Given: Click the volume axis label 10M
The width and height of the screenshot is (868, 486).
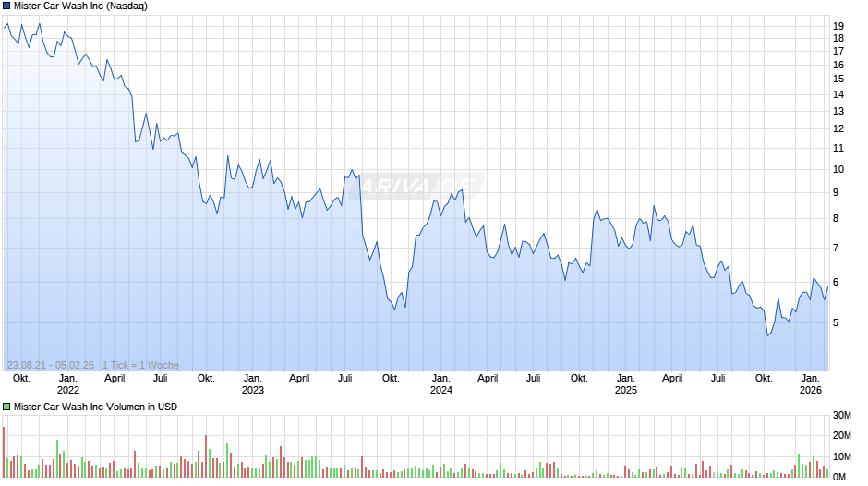Looking at the screenshot, I should (x=841, y=456).
